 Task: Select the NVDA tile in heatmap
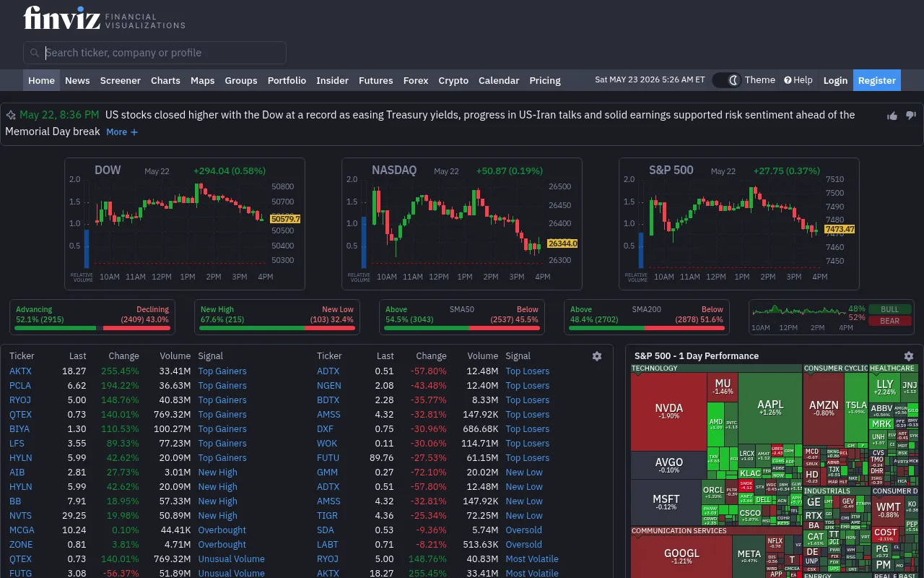tap(668, 411)
